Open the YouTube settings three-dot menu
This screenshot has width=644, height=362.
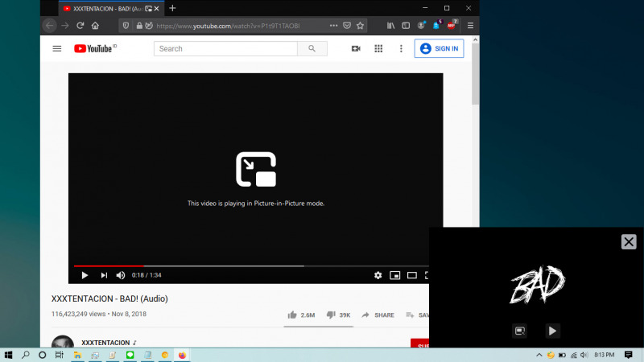click(401, 48)
